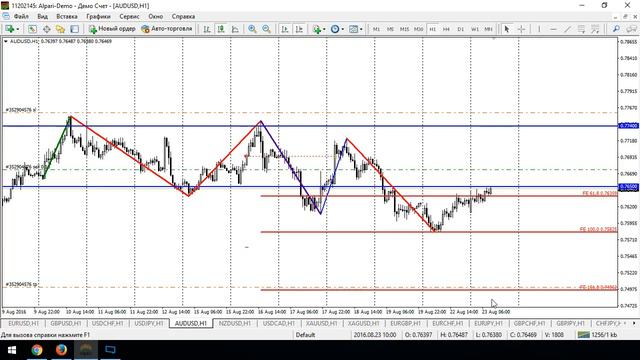The height and width of the screenshot is (360, 640).
Task: Switch to the GBPUSD,H1 chart tab
Action: click(x=66, y=323)
